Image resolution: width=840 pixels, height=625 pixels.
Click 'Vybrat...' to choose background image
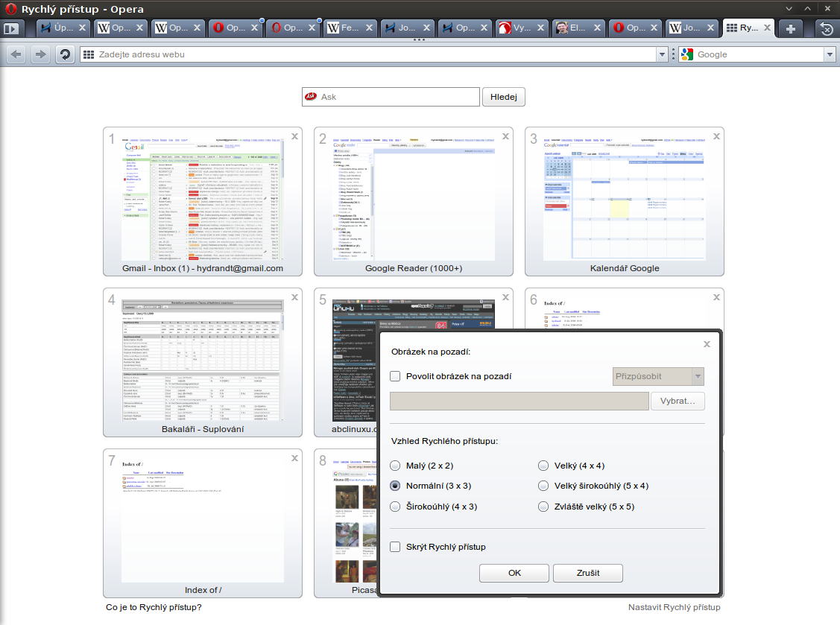pyautogui.click(x=678, y=401)
